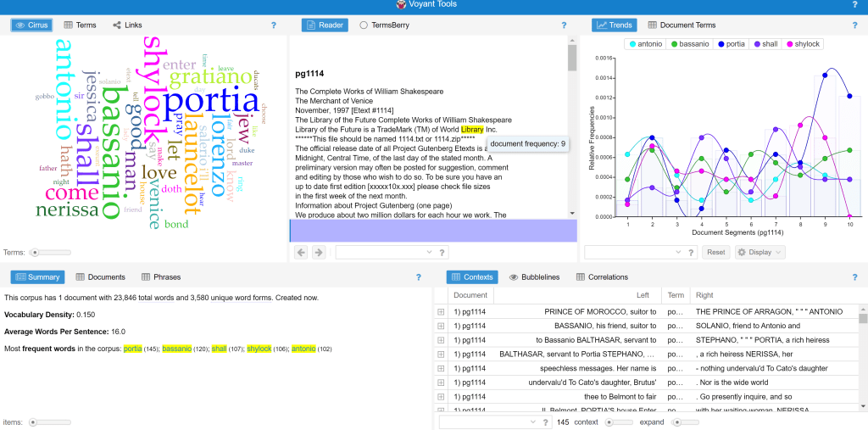
Task: Toggle bassanio series in Trends legend
Action: tap(690, 44)
